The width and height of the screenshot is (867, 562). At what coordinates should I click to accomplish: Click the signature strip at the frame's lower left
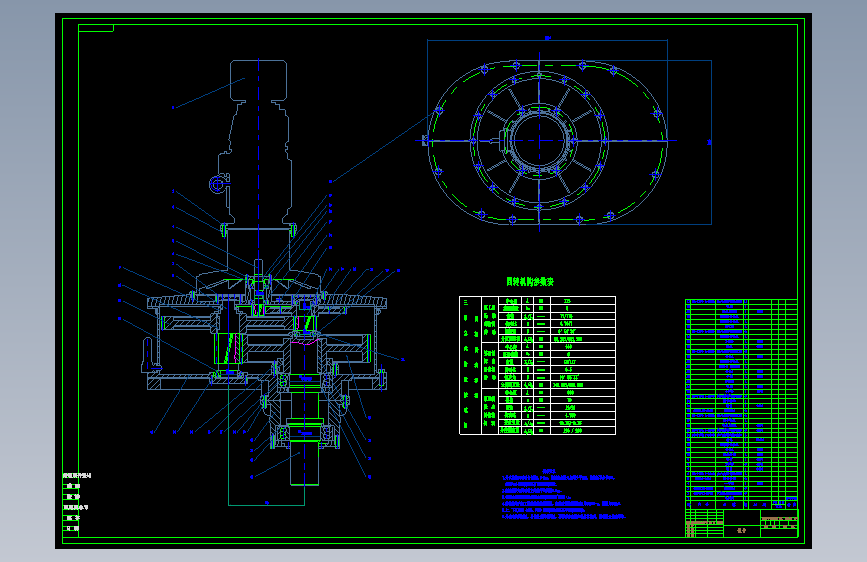77,502
